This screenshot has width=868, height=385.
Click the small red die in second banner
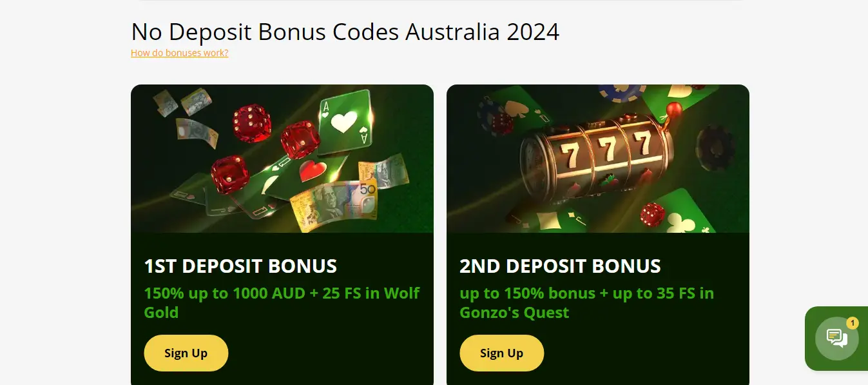[653, 214]
